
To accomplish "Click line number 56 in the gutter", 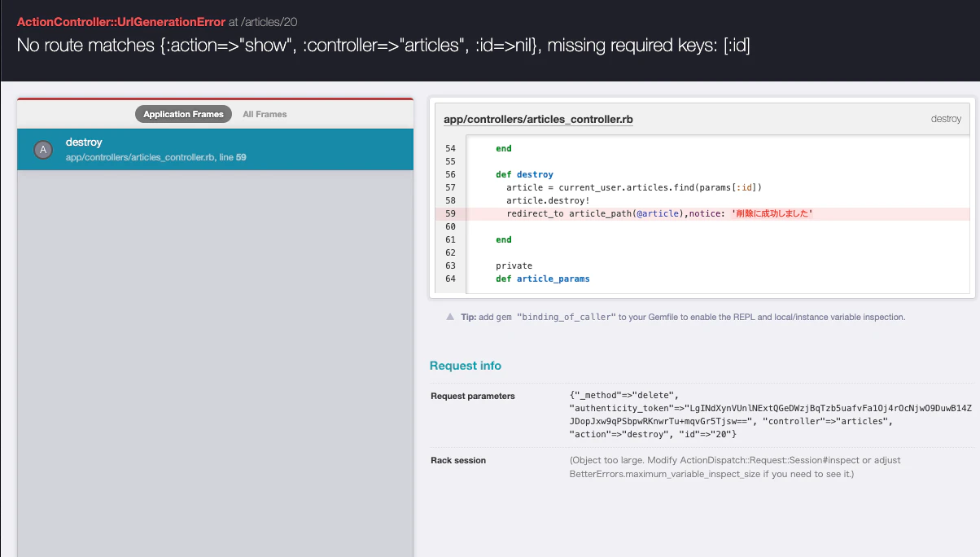I will coord(451,174).
